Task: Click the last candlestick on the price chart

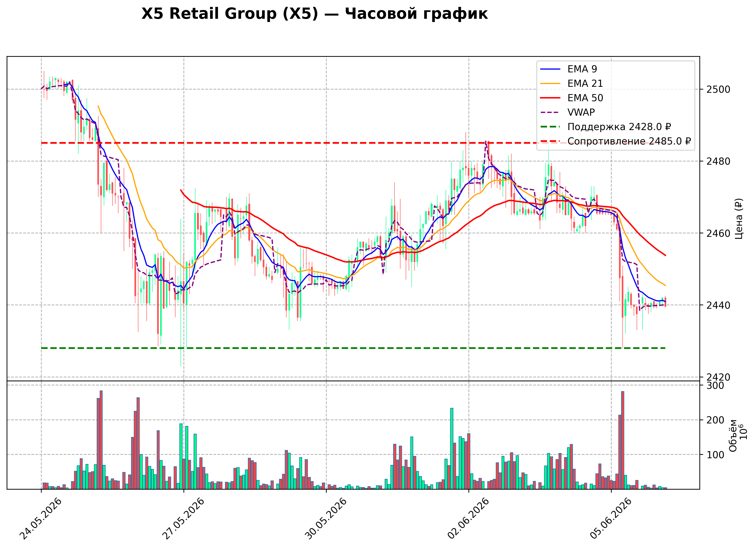Action: point(665,301)
